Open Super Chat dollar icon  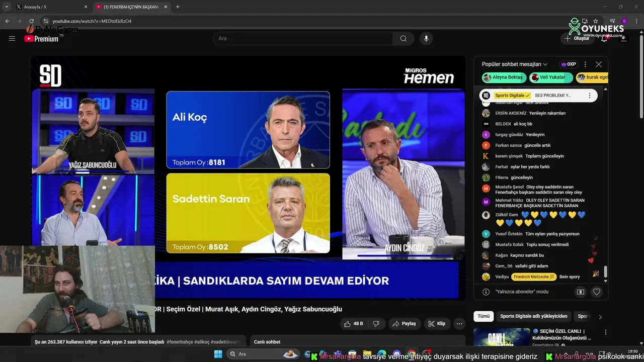pos(581,292)
